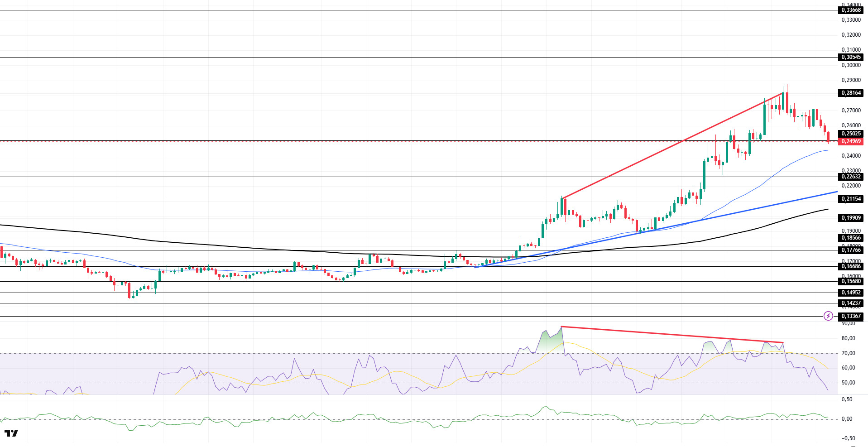Viewport: 868px width, 447px height.
Task: Click the red current price label 0,24969
Action: tap(851, 141)
